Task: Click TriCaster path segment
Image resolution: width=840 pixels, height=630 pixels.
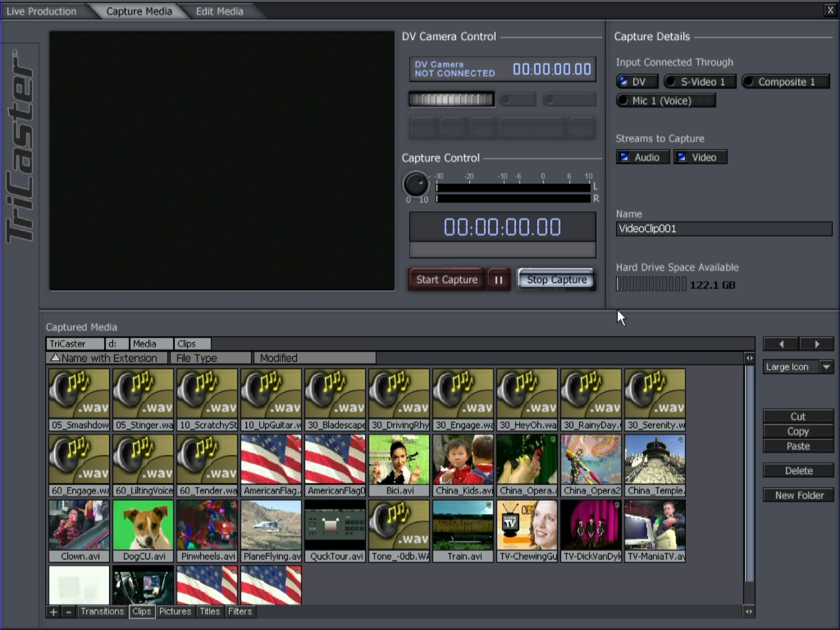Action: click(x=75, y=344)
